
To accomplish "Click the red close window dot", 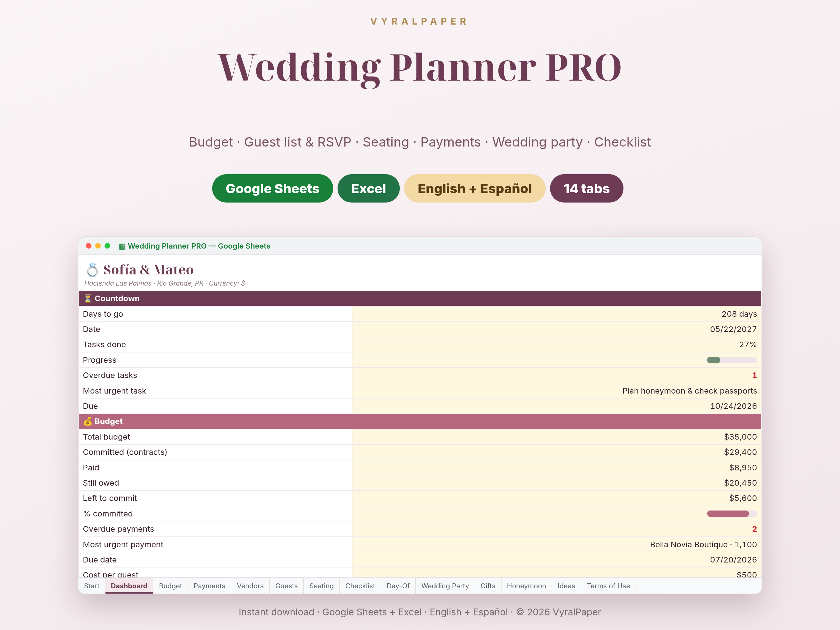I will coord(88,246).
